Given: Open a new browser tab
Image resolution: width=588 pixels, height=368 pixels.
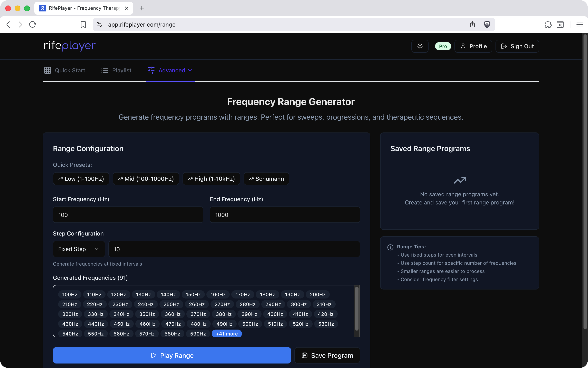Looking at the screenshot, I should pos(142,8).
